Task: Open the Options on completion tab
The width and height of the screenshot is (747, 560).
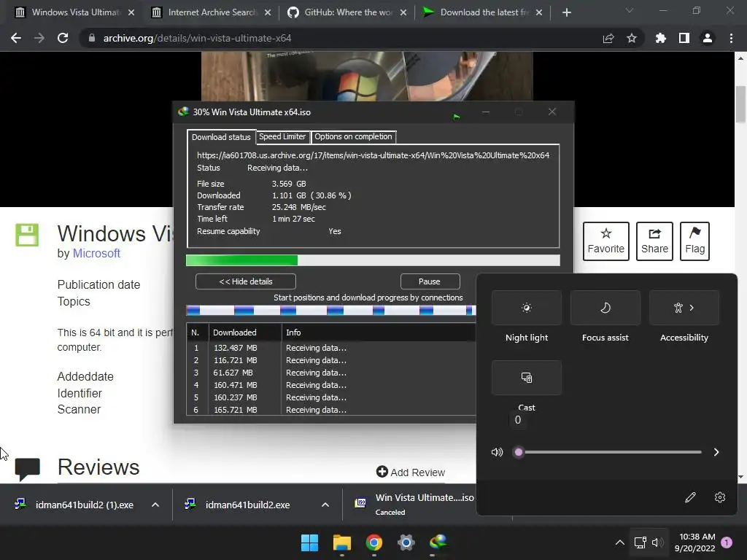Action: pos(354,136)
